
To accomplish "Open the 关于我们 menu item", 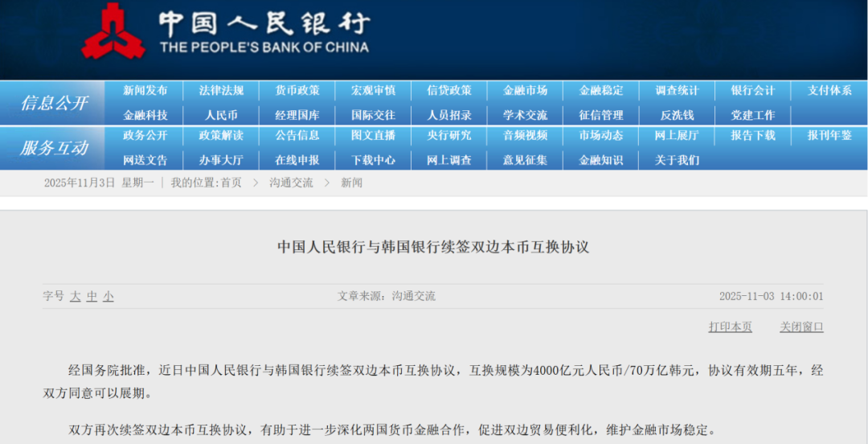I will [x=677, y=160].
